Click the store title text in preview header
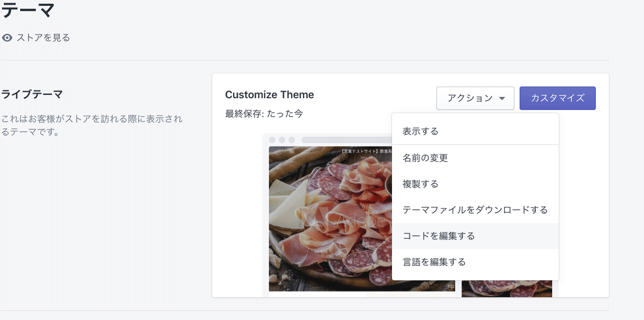644x320 pixels. coord(365,150)
